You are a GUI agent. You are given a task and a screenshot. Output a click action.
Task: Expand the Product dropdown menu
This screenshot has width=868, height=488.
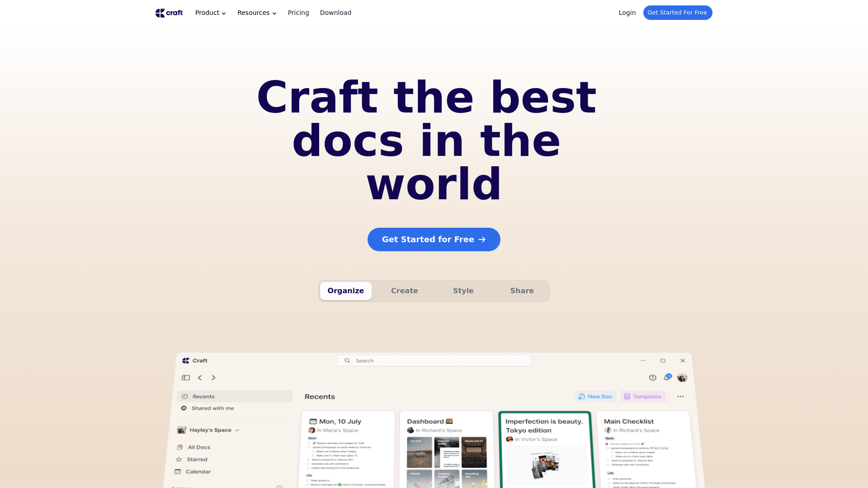[x=211, y=13]
